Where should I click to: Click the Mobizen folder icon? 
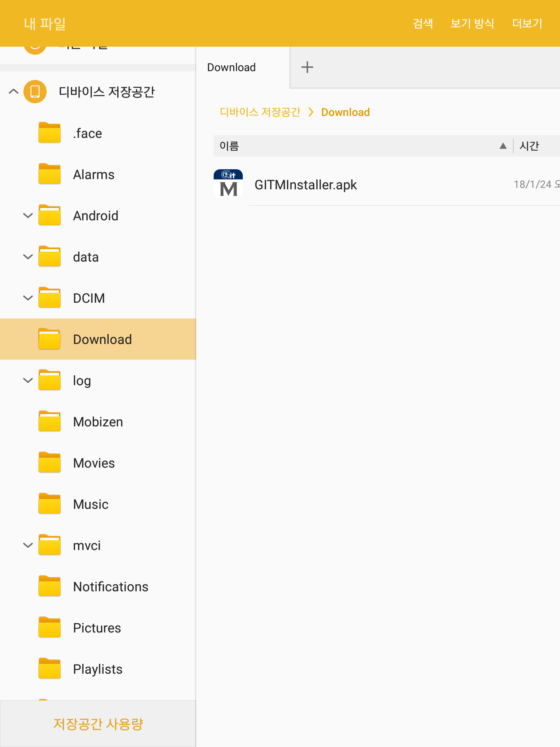point(50,421)
